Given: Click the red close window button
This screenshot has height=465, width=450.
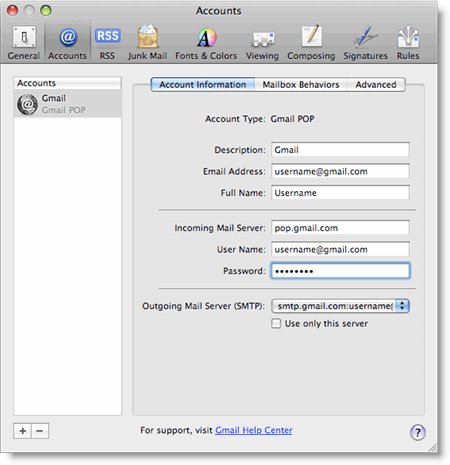Looking at the screenshot, I should (x=13, y=10).
